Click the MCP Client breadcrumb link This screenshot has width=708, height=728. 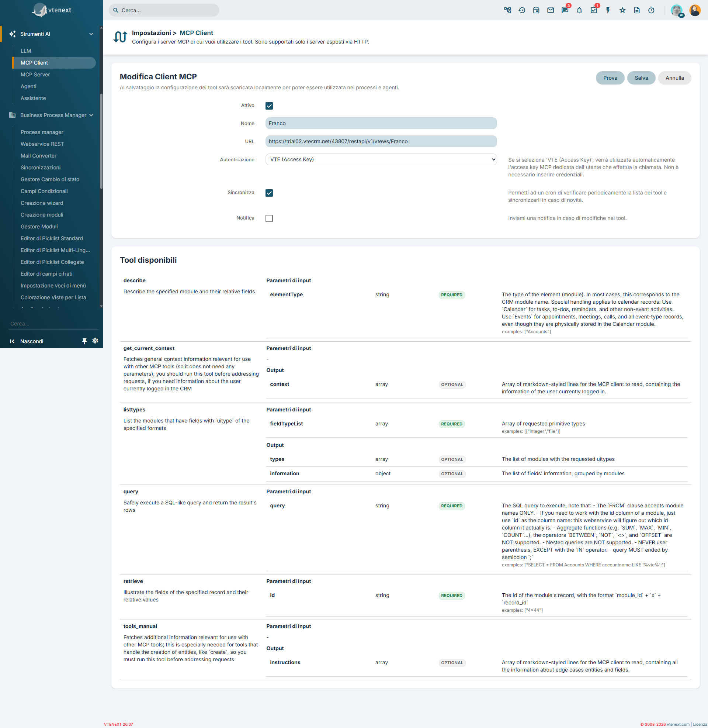pyautogui.click(x=196, y=33)
